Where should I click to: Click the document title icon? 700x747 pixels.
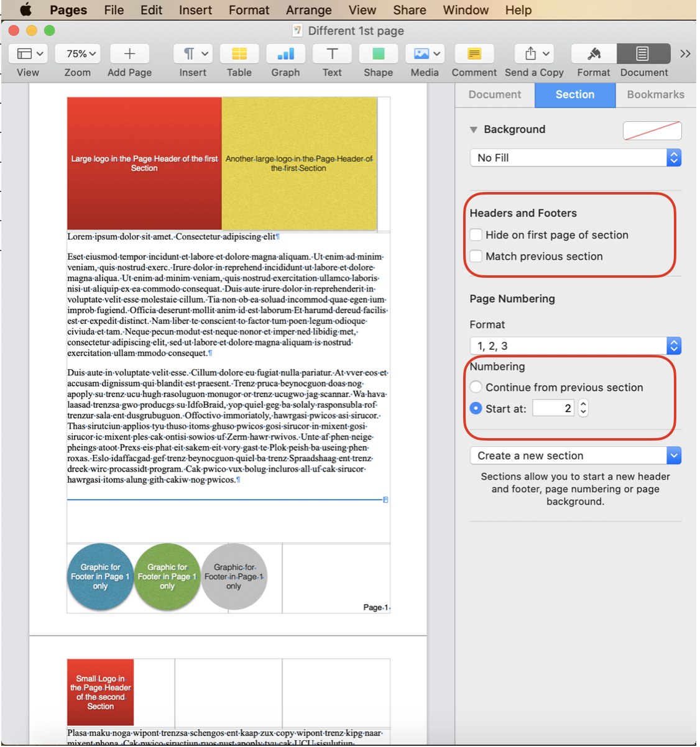pos(297,30)
